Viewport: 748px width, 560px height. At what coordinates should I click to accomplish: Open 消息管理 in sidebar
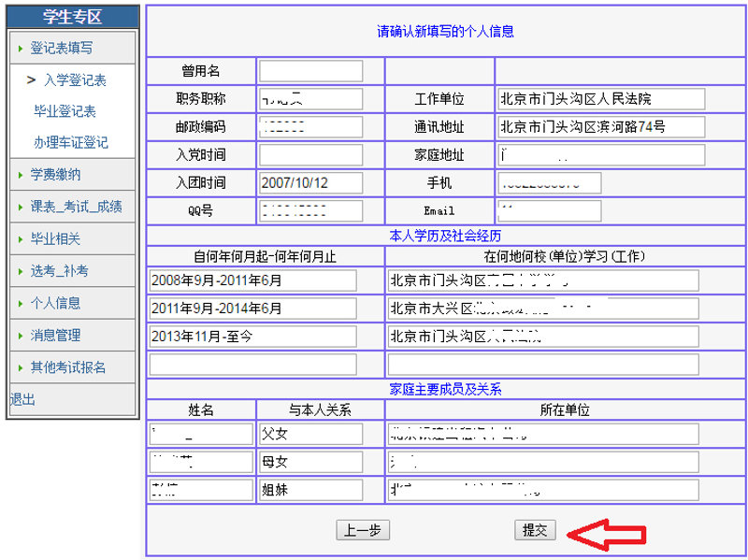tap(55, 335)
